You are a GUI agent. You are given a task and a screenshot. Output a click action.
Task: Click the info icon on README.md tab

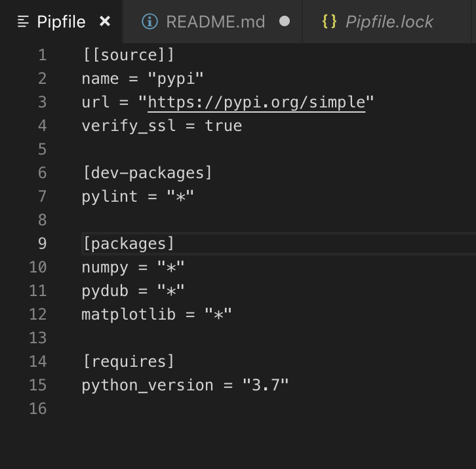[x=149, y=22]
